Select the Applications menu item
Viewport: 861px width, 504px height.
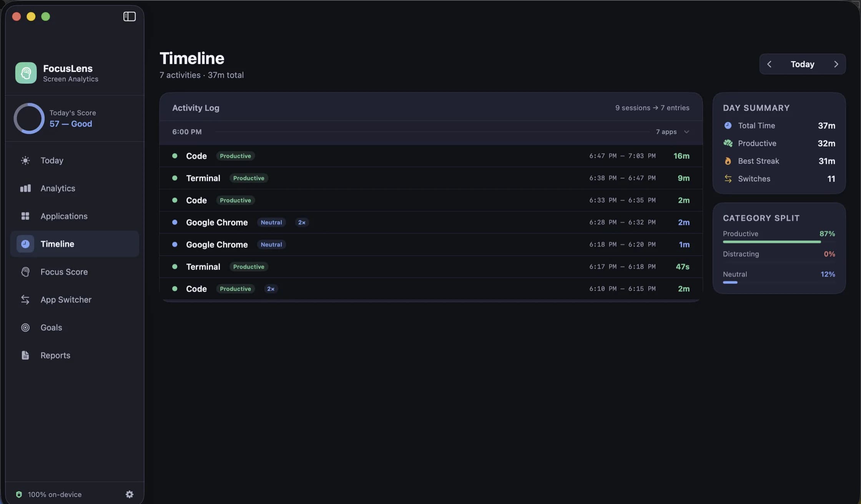(75, 216)
